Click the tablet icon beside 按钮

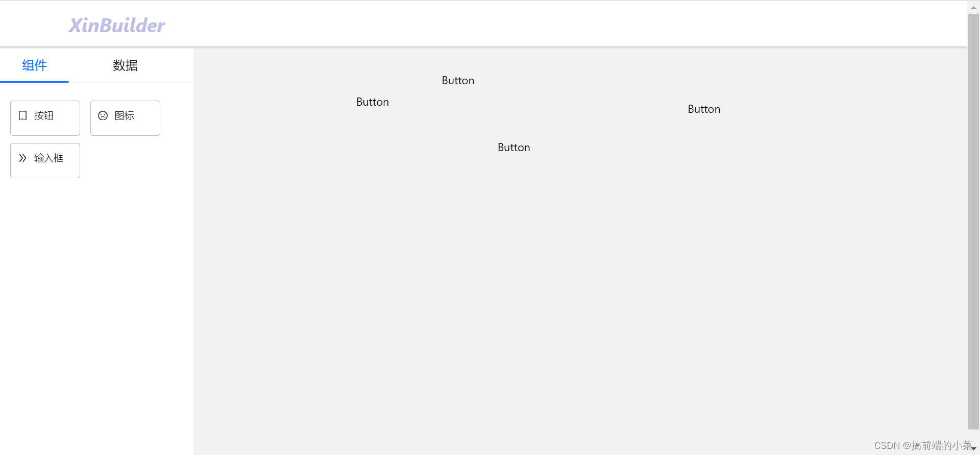pos(22,115)
